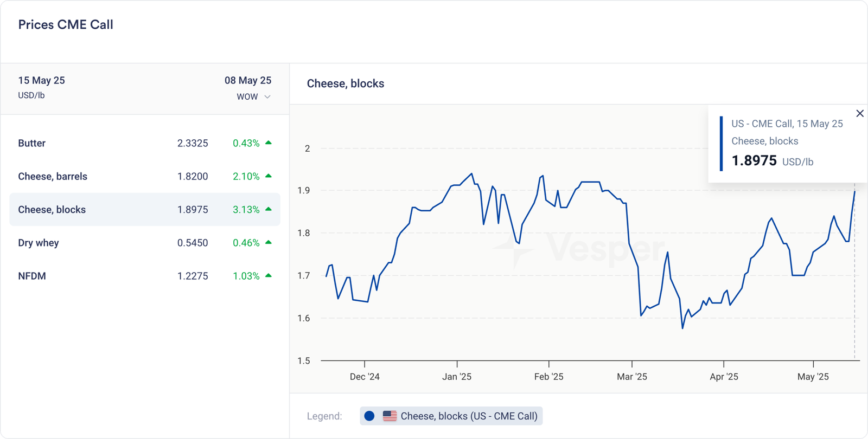Select the Cheese, barrels row
This screenshot has width=868, height=439.
[144, 176]
